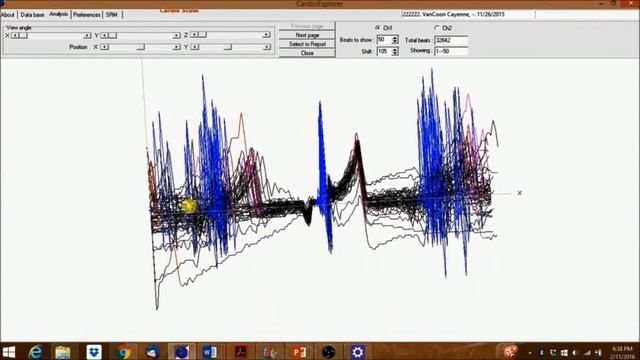Click the Beats to show input field
Viewport: 640px width, 360px height.
384,40
